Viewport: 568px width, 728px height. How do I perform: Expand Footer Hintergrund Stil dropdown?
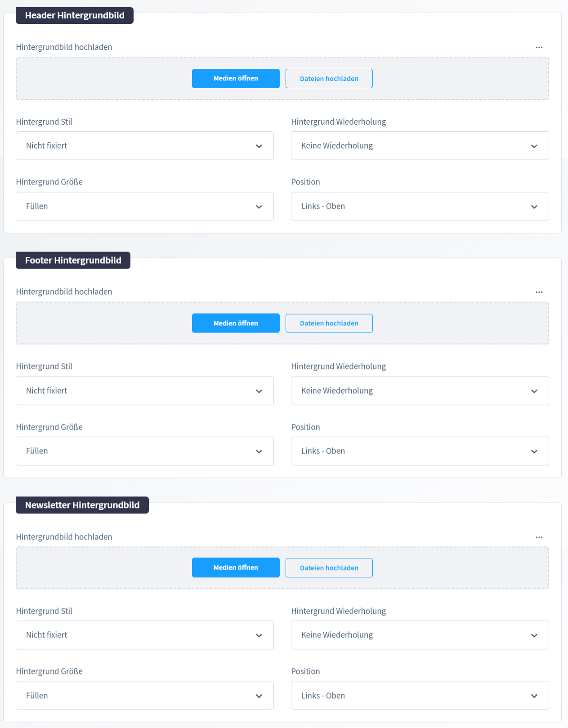pyautogui.click(x=145, y=391)
